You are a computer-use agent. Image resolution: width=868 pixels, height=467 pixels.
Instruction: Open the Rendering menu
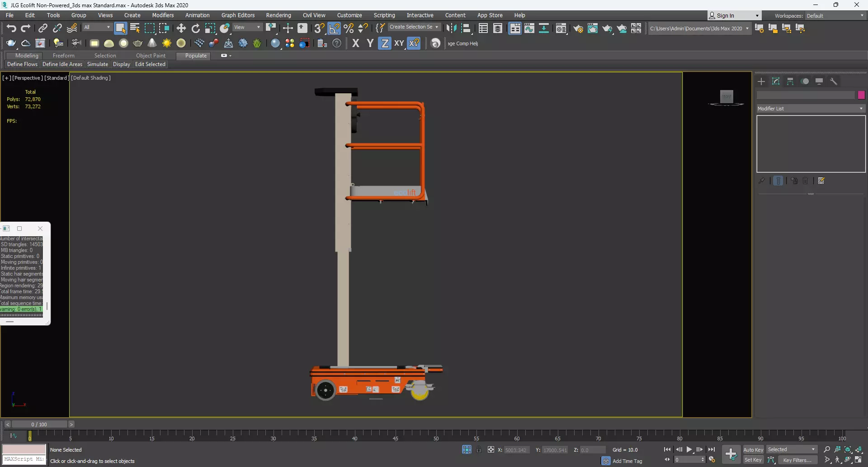278,15
